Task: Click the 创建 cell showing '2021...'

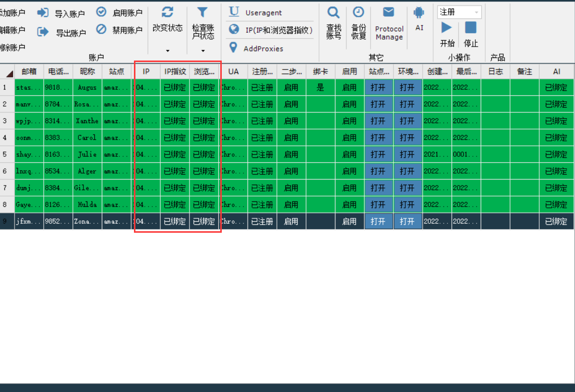Action: pyautogui.click(x=437, y=154)
